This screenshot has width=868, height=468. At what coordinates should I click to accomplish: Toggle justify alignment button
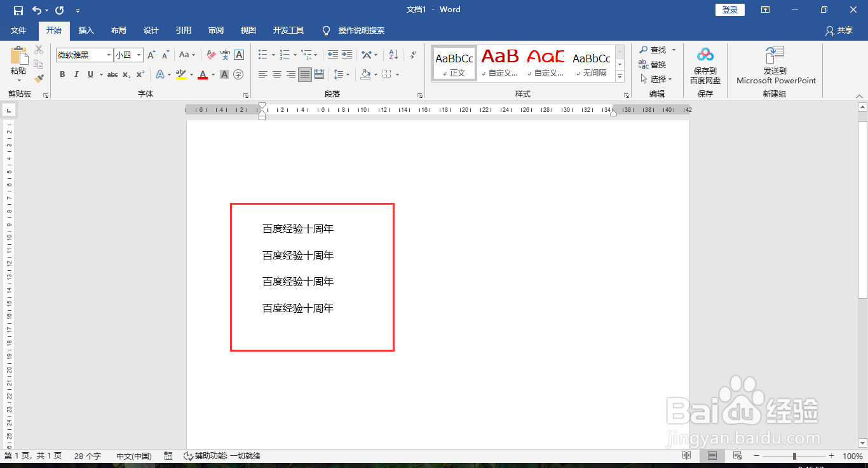pyautogui.click(x=305, y=74)
